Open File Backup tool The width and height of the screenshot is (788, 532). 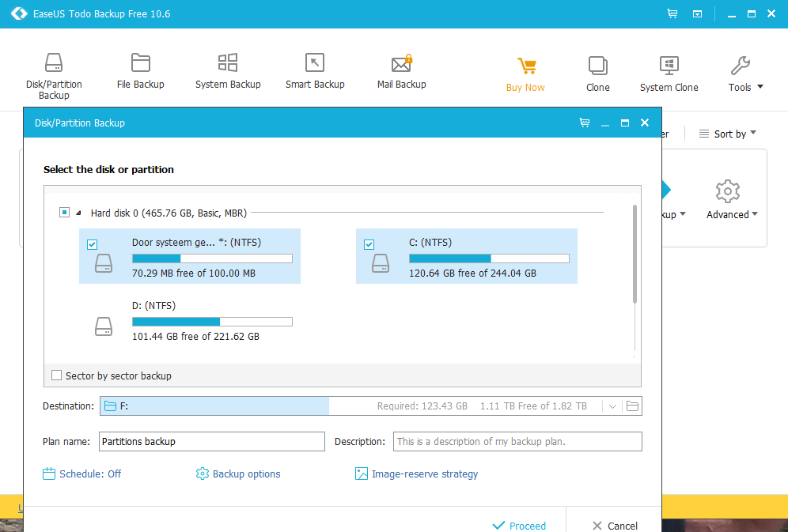(x=141, y=71)
